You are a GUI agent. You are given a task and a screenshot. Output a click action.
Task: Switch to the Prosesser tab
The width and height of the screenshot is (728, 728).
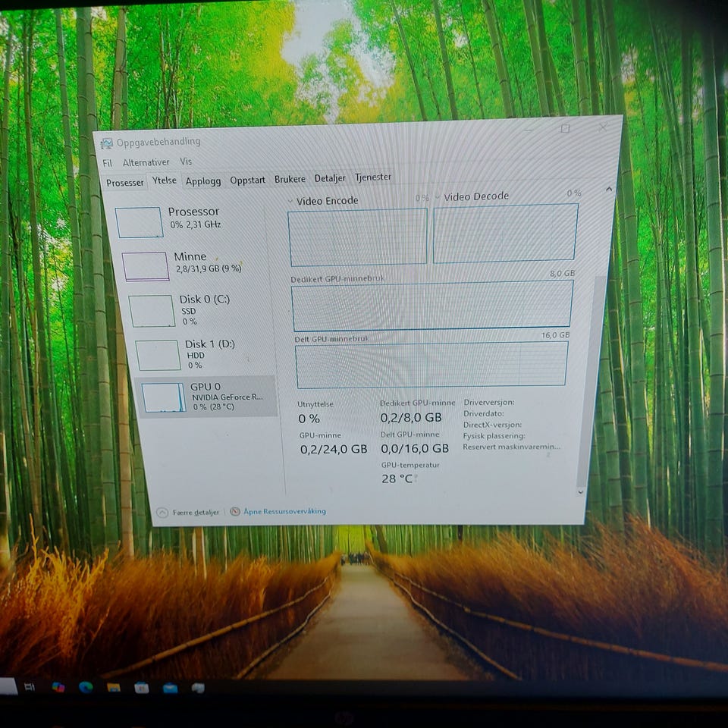coord(125,183)
